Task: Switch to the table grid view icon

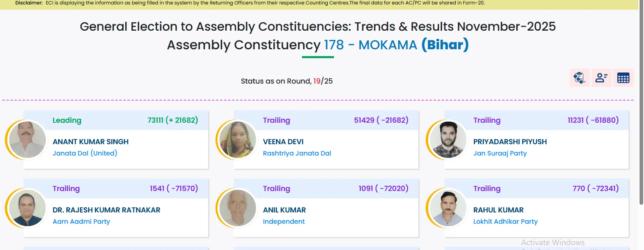Action: 623,78
